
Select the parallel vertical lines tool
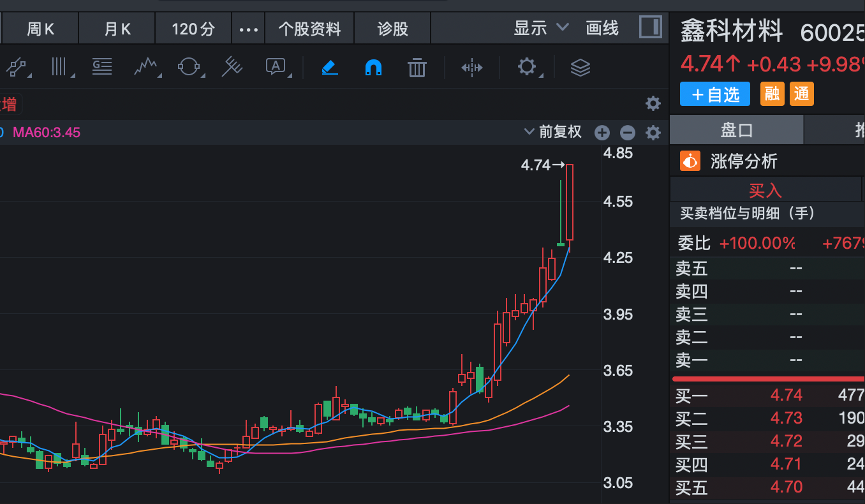click(x=59, y=66)
